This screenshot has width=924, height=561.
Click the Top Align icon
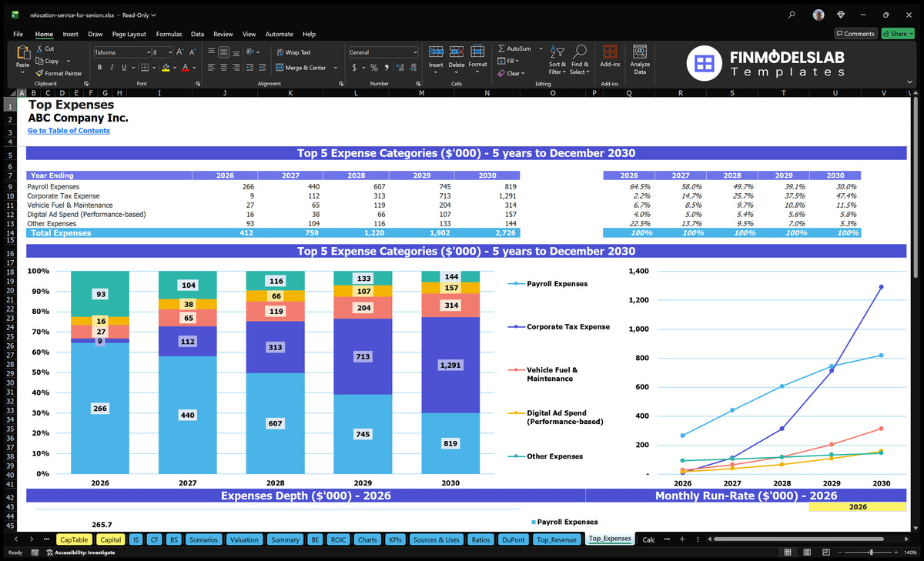pyautogui.click(x=211, y=52)
